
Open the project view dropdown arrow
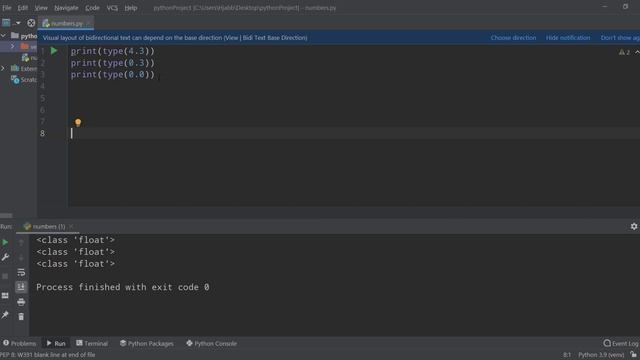(x=18, y=23)
